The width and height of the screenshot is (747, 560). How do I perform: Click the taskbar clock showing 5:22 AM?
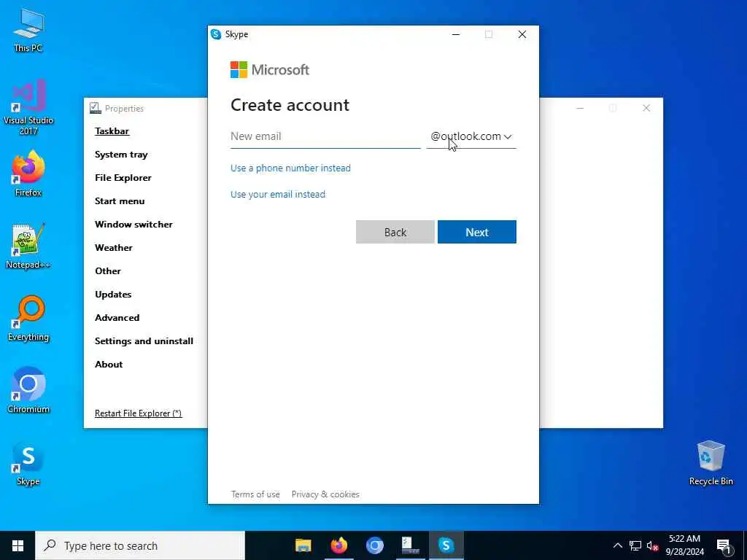click(684, 545)
